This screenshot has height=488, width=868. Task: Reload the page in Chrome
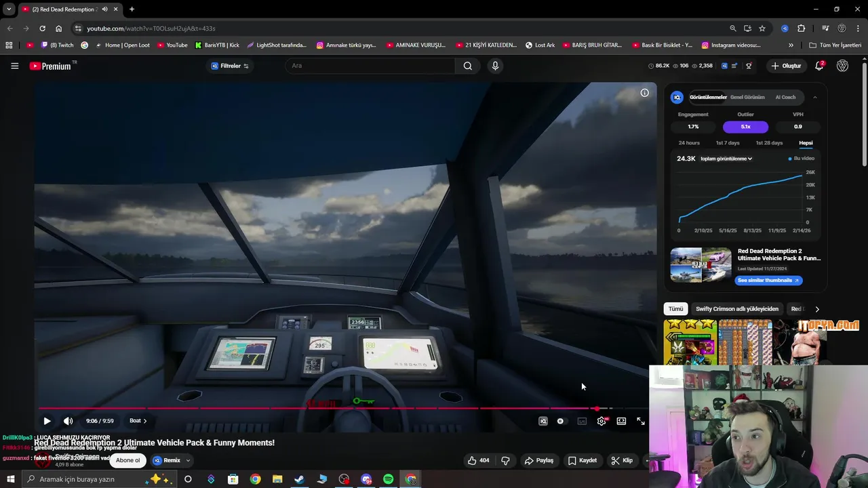(42, 28)
